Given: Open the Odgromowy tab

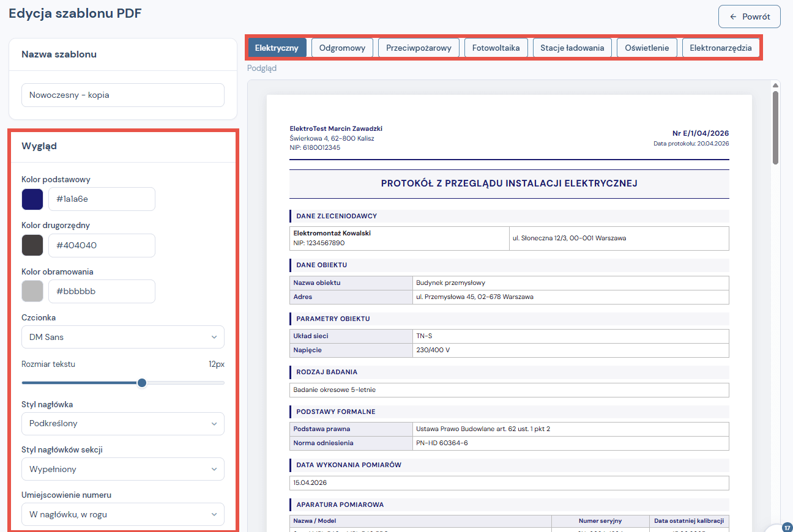Looking at the screenshot, I should (342, 48).
